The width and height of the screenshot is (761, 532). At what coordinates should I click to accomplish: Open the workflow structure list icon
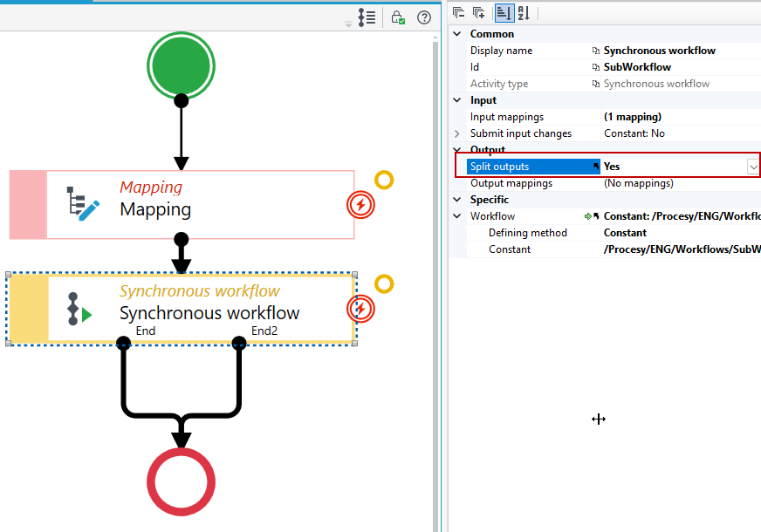coord(367,17)
